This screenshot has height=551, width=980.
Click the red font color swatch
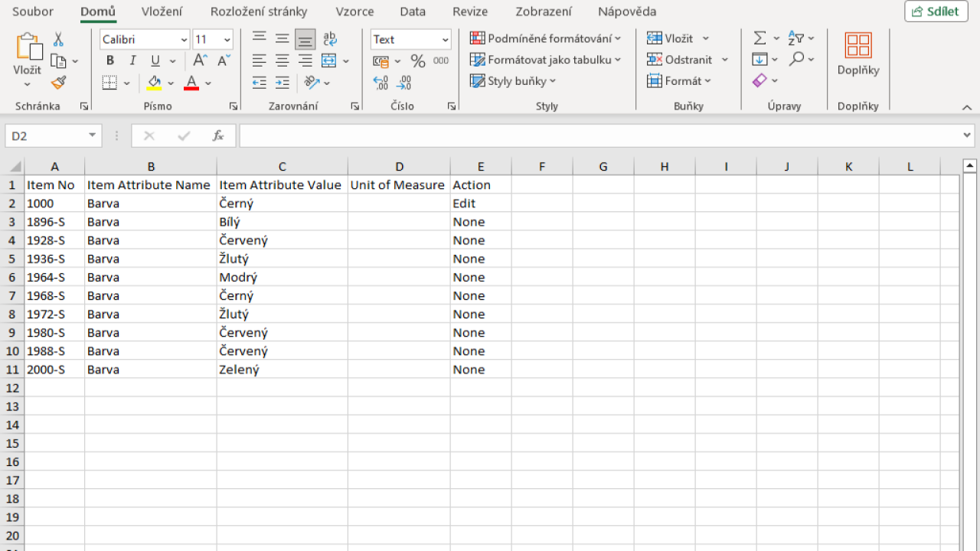click(191, 84)
